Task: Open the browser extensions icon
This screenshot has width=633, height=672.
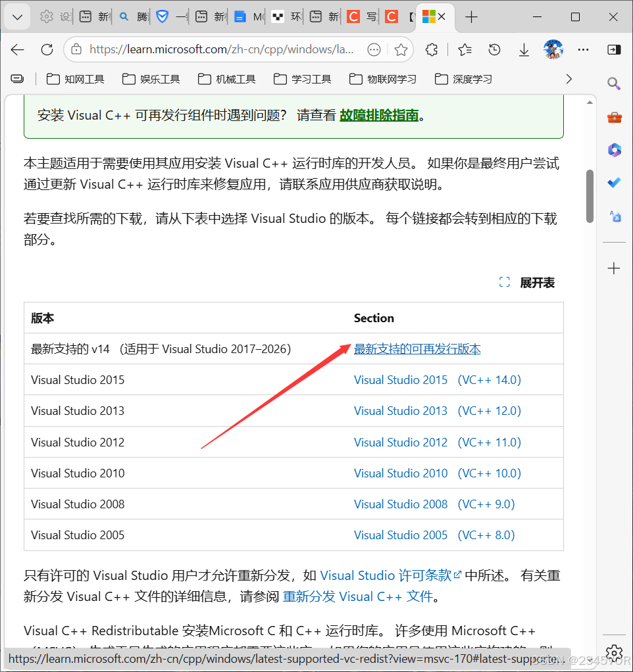Action: 432,49
